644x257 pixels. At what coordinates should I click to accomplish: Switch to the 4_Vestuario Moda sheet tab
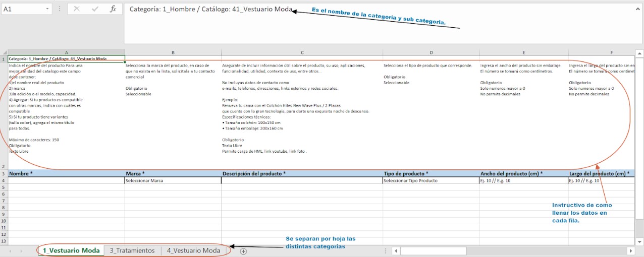coord(194,250)
